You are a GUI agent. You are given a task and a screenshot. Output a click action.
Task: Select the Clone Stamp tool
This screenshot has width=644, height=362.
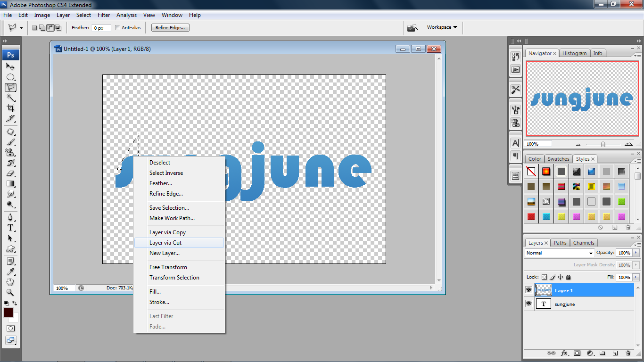pos(10,153)
